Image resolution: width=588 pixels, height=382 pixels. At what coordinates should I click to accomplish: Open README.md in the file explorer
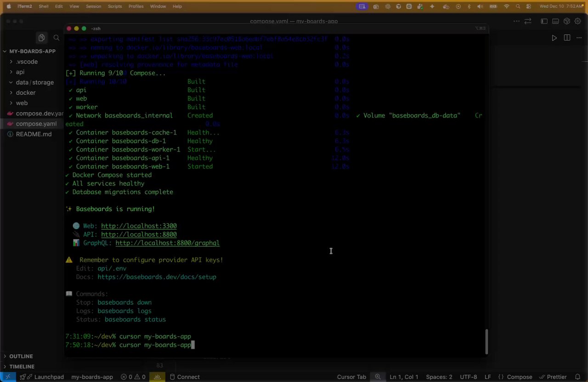[34, 134]
